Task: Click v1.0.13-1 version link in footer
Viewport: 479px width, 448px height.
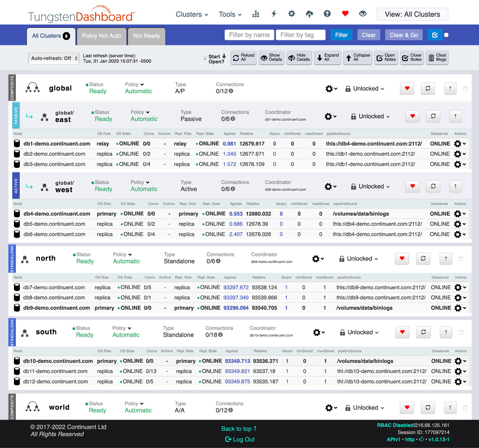Action: coord(439,439)
